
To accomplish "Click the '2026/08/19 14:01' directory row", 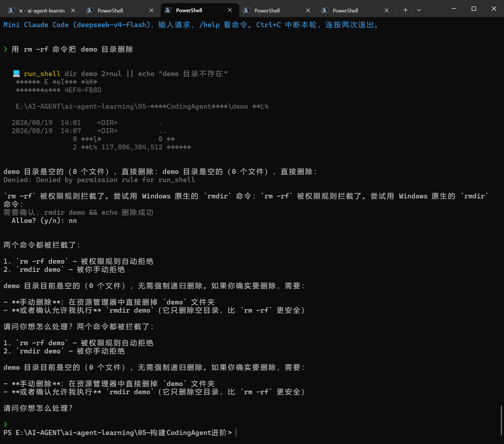I will [x=87, y=123].
